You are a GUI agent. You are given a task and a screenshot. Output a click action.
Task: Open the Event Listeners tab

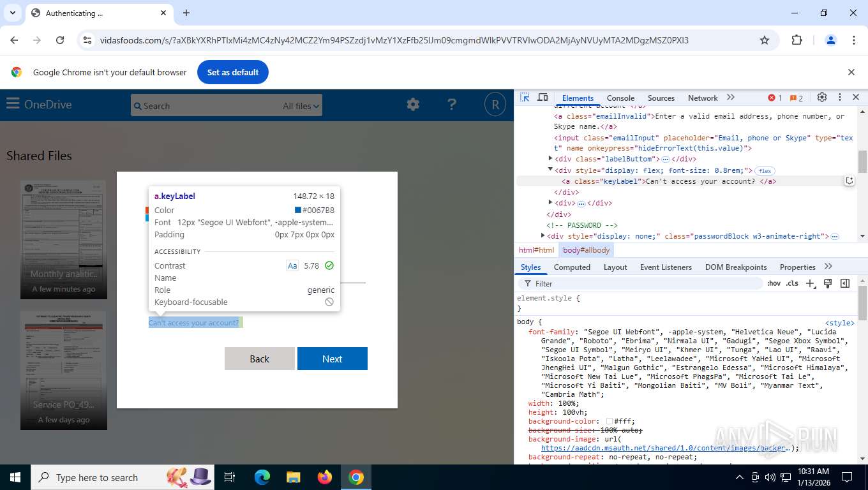click(666, 267)
